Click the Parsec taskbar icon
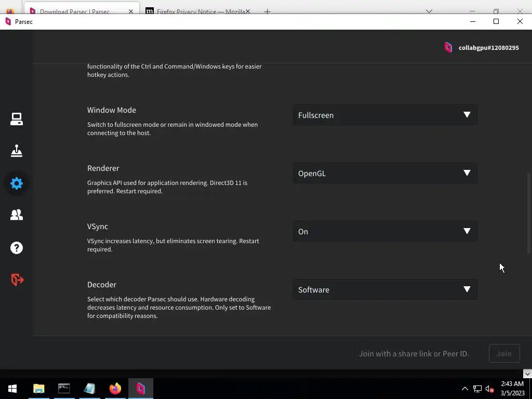Screen dimensions: 532x399 coord(140,389)
